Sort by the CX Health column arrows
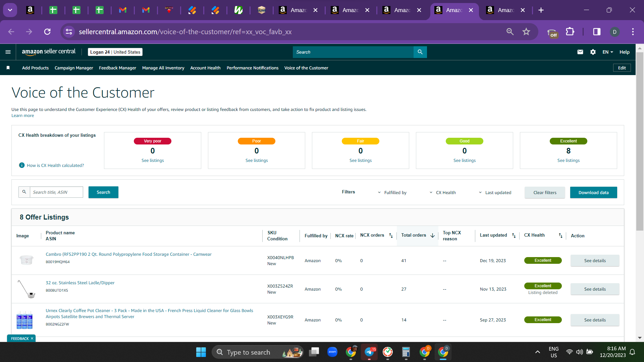The image size is (644, 362). click(560, 236)
